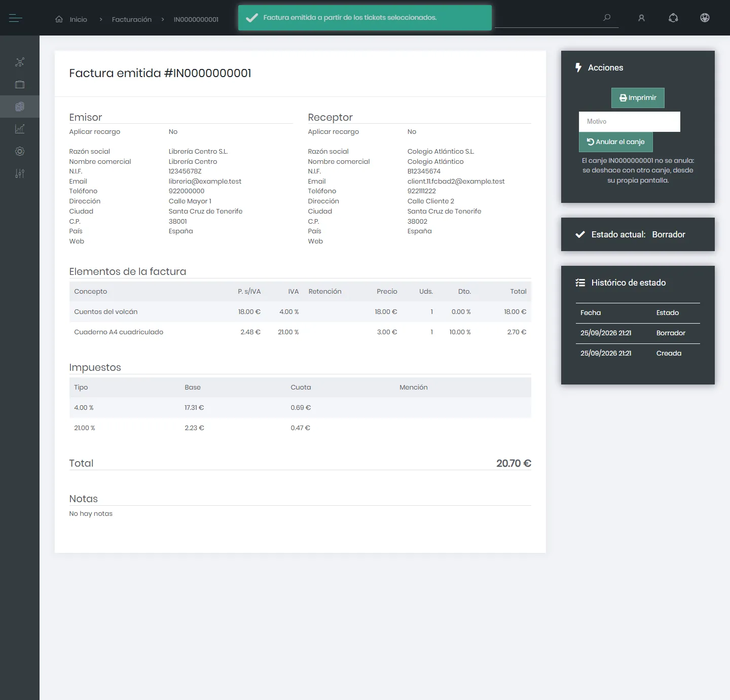
Task: Go to Facturación breadcrumb link
Action: (x=132, y=19)
